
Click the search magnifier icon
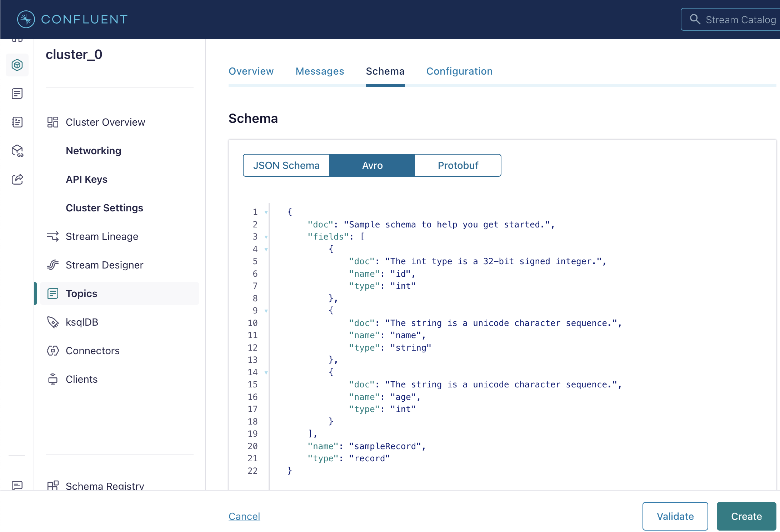[x=695, y=19]
